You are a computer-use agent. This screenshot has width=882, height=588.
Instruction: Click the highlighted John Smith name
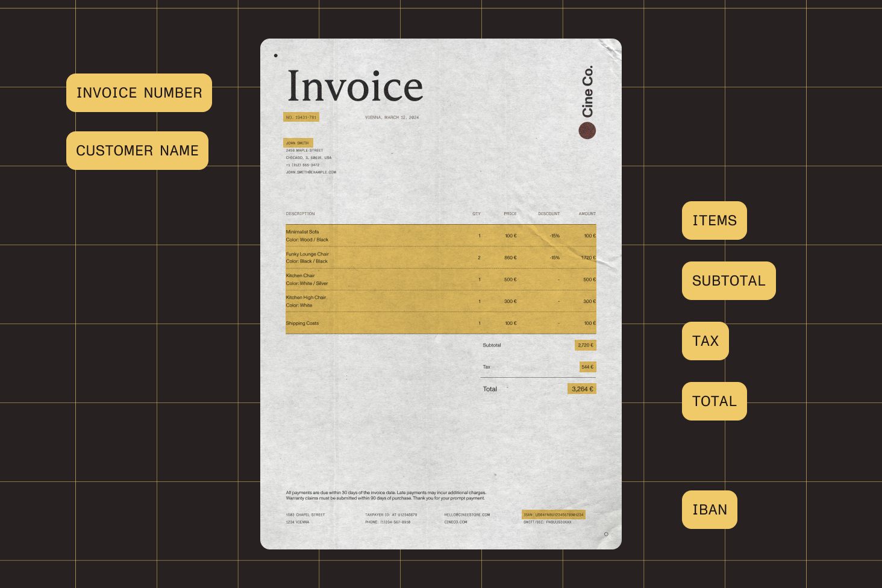click(x=298, y=143)
